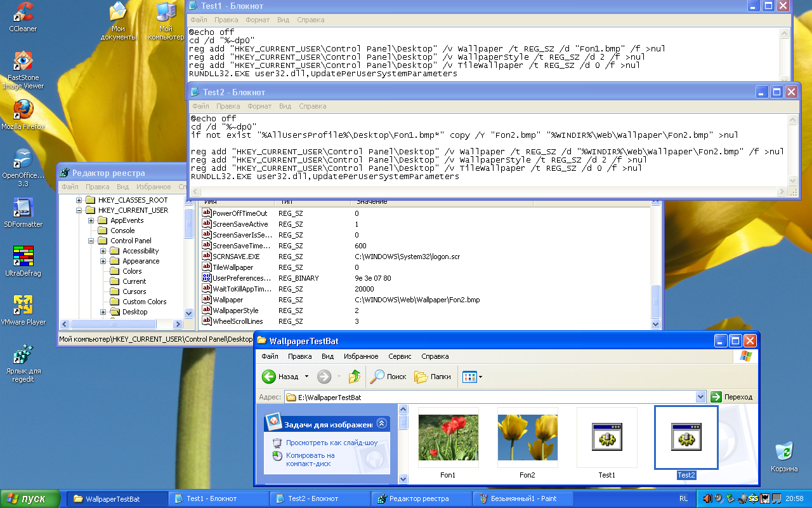Open Избранное menu in Explorer window
The image size is (812, 508).
pyautogui.click(x=362, y=356)
